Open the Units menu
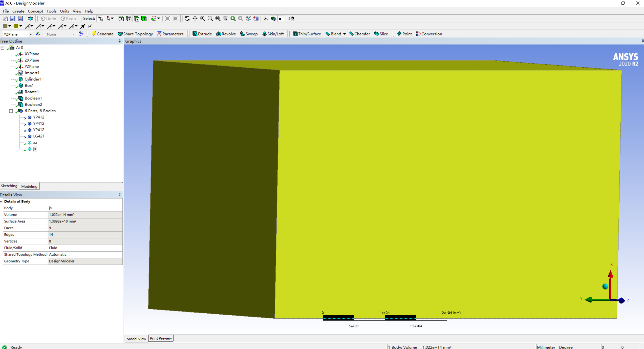 tap(65, 11)
